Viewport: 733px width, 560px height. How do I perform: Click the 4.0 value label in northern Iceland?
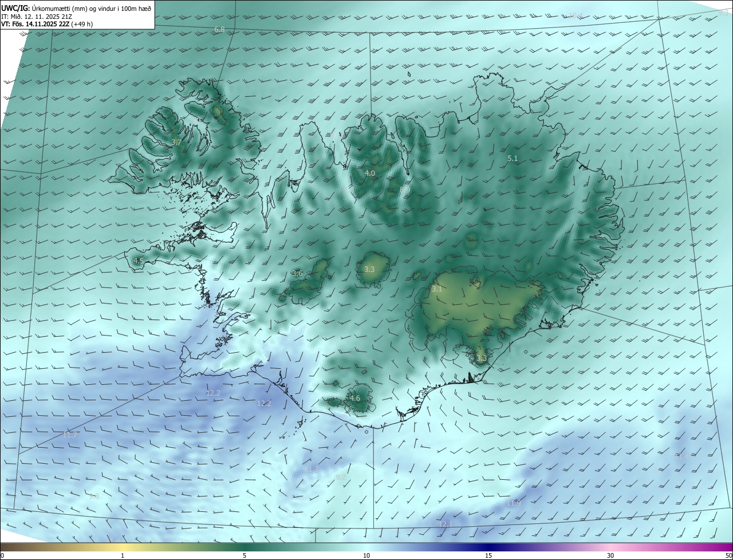370,173
